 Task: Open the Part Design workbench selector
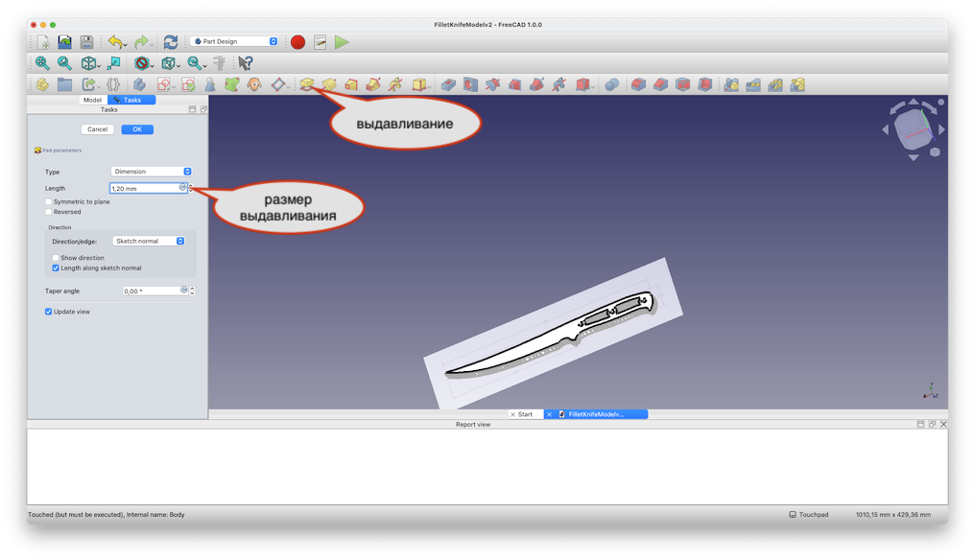click(235, 42)
